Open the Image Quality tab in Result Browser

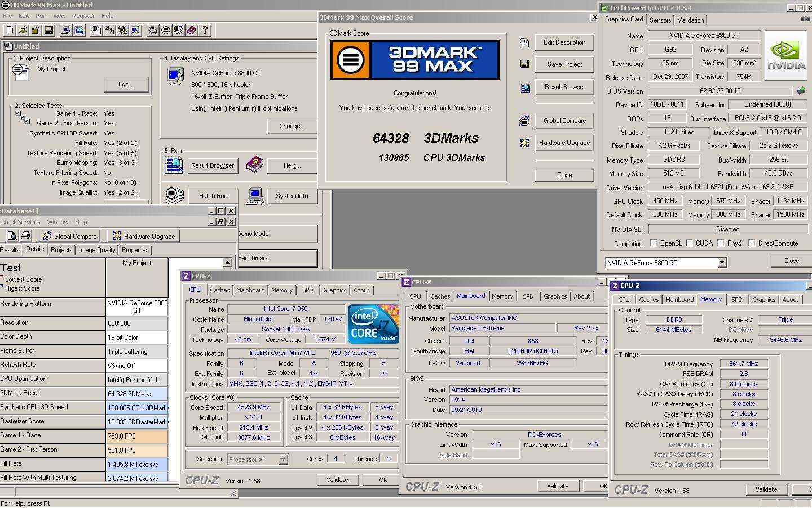point(97,250)
